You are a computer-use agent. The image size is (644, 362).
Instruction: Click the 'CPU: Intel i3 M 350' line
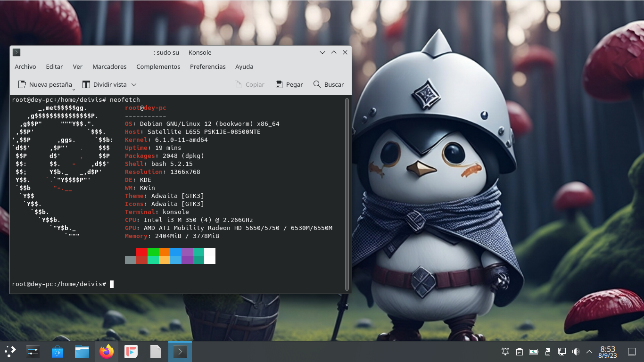point(189,220)
